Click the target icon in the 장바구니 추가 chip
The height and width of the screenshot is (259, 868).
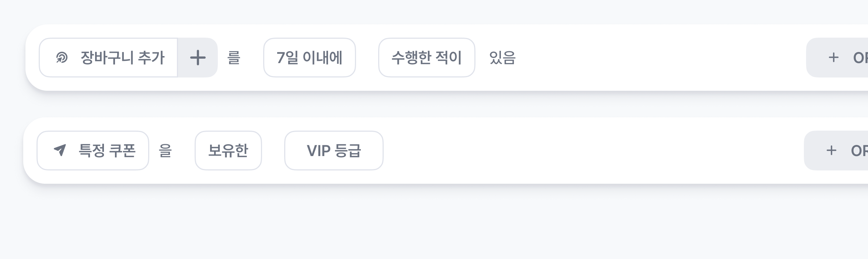click(x=62, y=58)
